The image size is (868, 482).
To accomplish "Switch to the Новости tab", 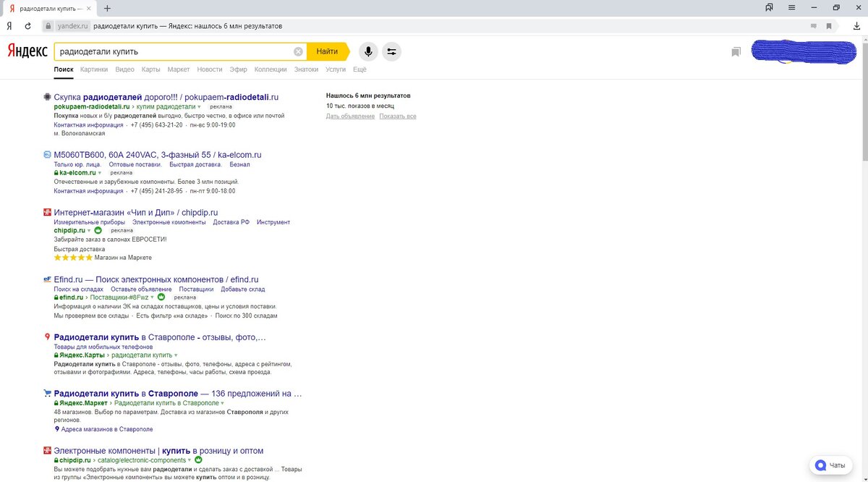I will pos(209,69).
